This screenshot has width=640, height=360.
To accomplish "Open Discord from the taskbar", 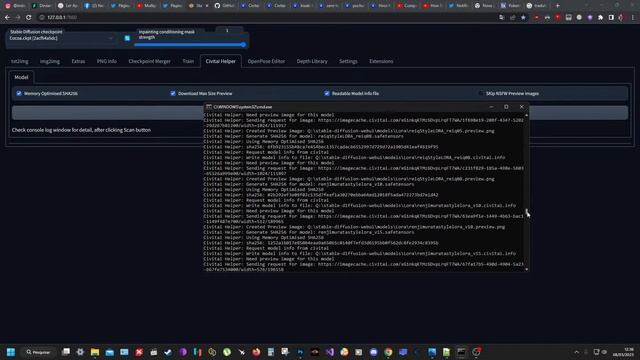I will (373, 352).
